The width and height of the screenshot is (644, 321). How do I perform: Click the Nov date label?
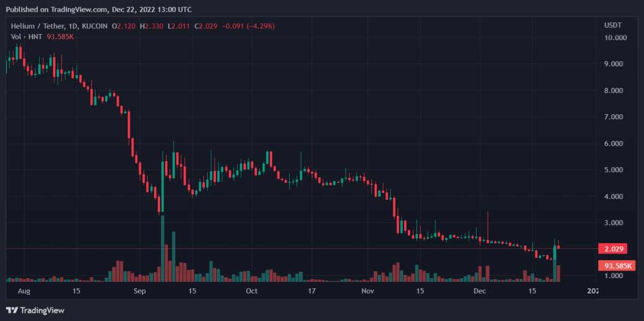367,291
